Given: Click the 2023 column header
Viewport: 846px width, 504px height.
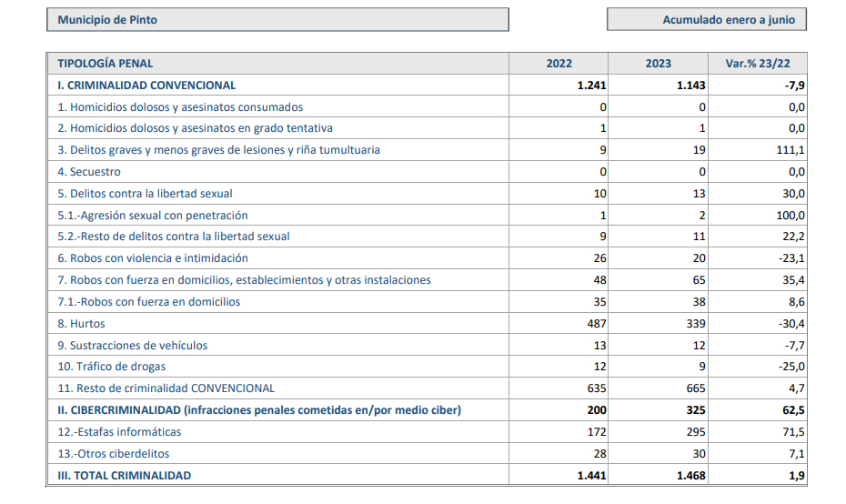Looking at the screenshot, I should click(x=658, y=64).
